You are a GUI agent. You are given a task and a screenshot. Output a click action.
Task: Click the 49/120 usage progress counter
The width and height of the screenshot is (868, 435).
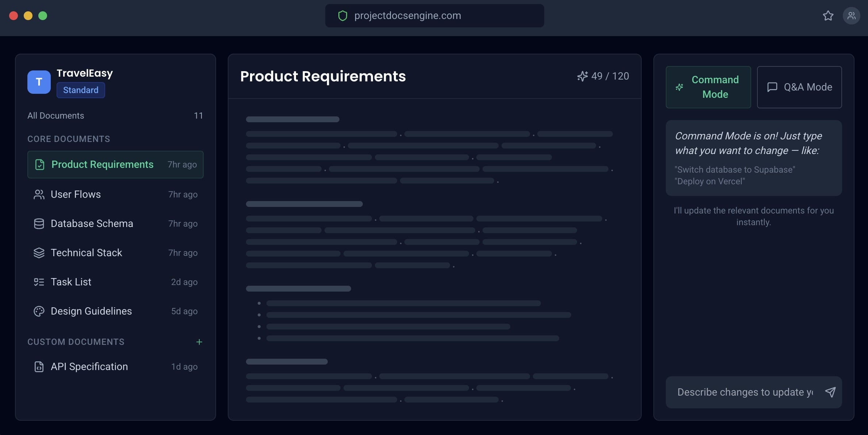click(610, 76)
